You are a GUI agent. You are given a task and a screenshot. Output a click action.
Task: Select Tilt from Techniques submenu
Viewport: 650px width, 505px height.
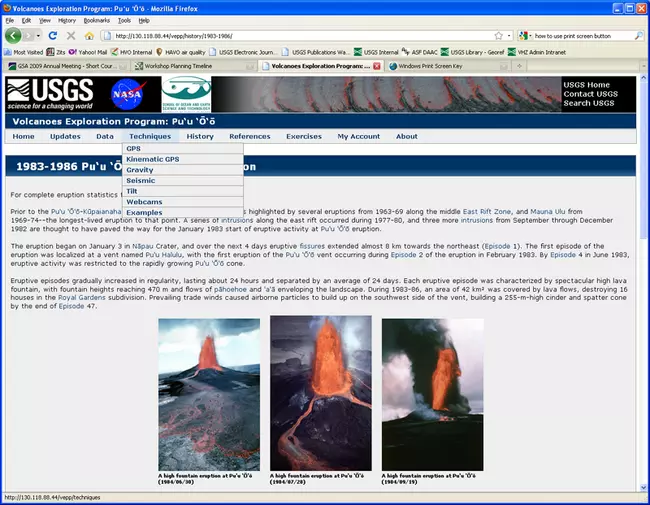click(x=183, y=191)
